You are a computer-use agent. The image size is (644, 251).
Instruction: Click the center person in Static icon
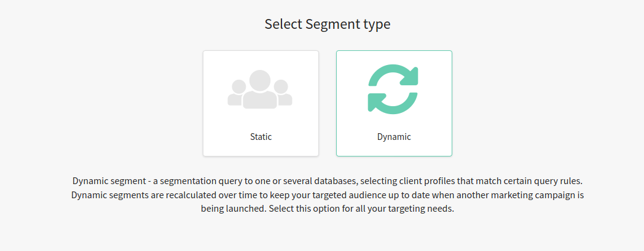click(260, 90)
